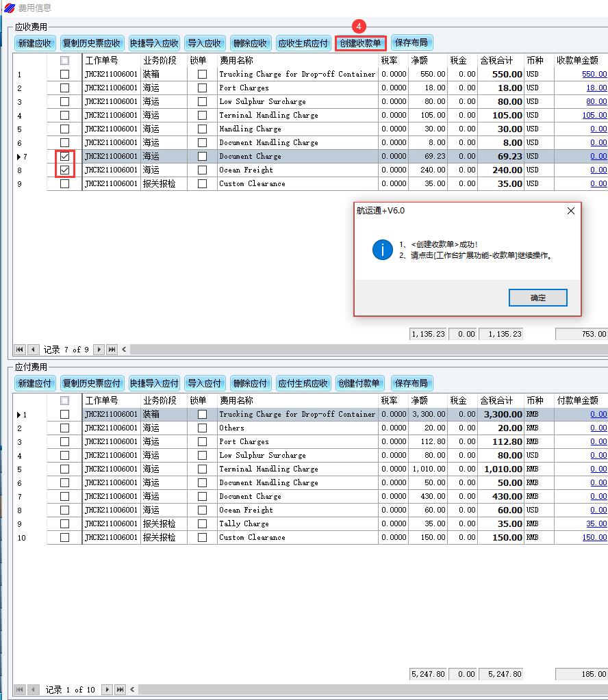Close the 航运通+V6.0 dialog with X
Image resolution: width=608 pixels, height=700 pixels.
point(571,211)
